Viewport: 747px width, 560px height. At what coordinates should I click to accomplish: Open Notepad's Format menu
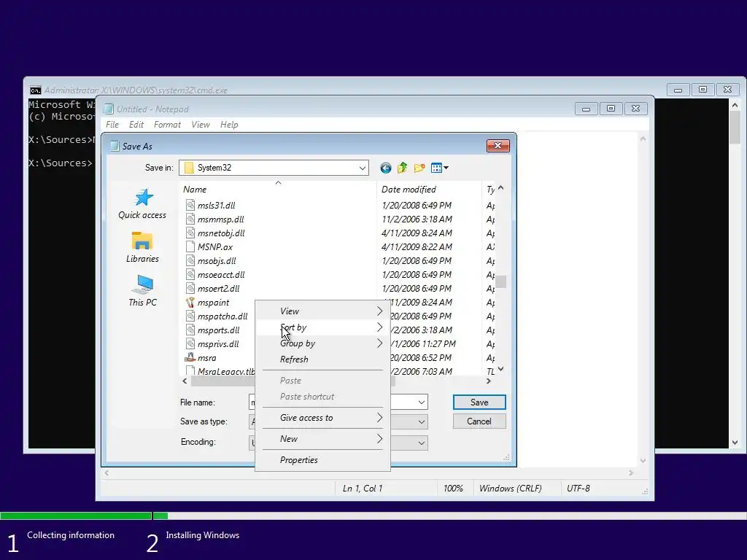pyautogui.click(x=167, y=125)
